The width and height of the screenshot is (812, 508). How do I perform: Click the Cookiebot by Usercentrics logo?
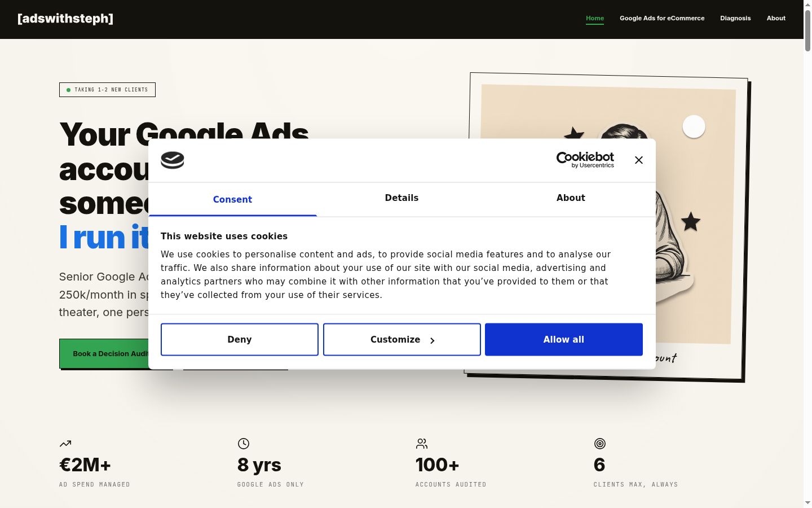coord(585,160)
